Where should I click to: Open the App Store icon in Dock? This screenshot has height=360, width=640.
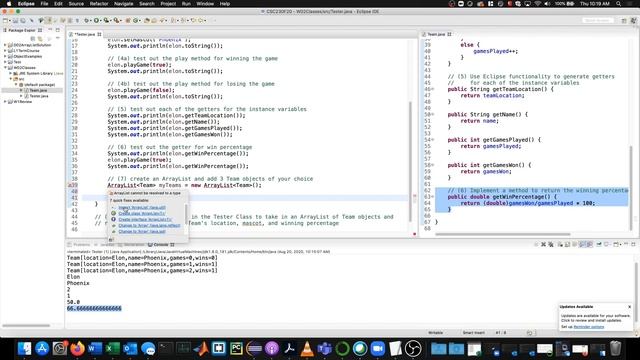click(42, 348)
